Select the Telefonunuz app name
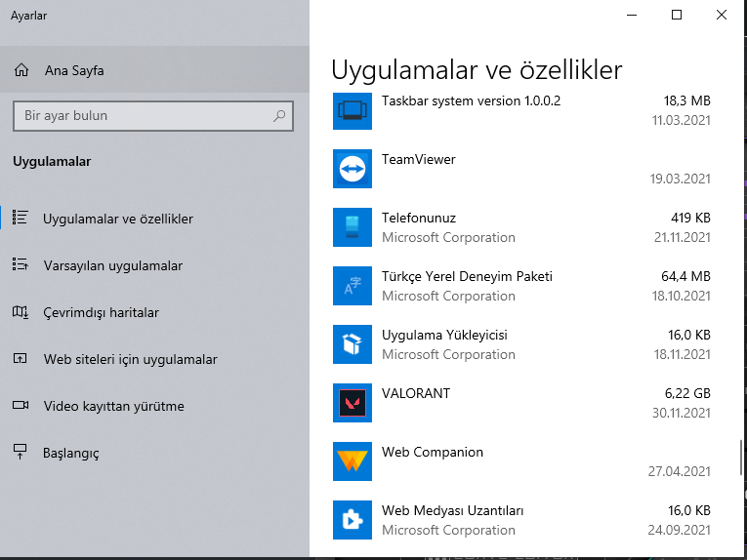747x560 pixels. click(419, 218)
